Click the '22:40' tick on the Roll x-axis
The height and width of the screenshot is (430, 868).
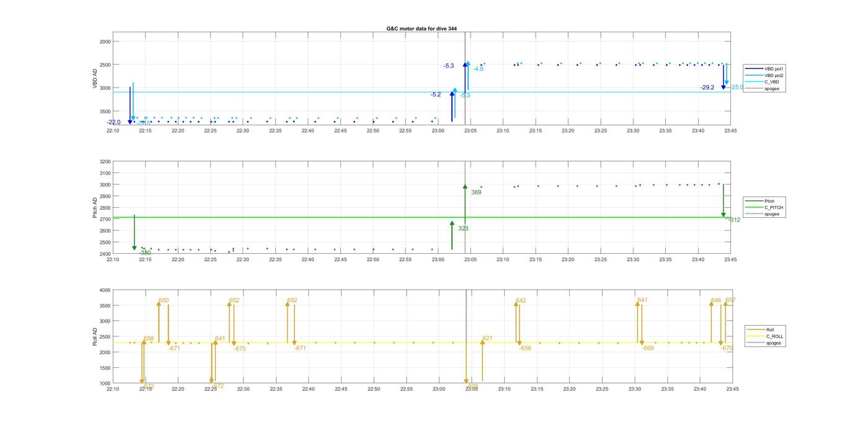coord(308,389)
